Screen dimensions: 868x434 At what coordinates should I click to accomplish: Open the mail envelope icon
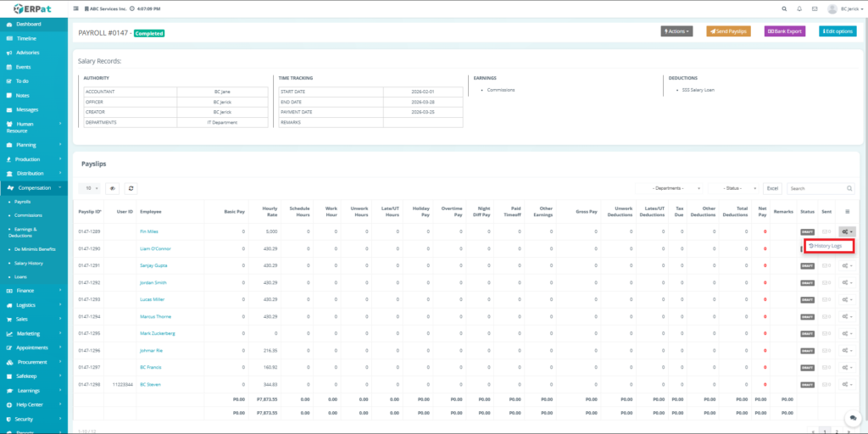coord(815,8)
